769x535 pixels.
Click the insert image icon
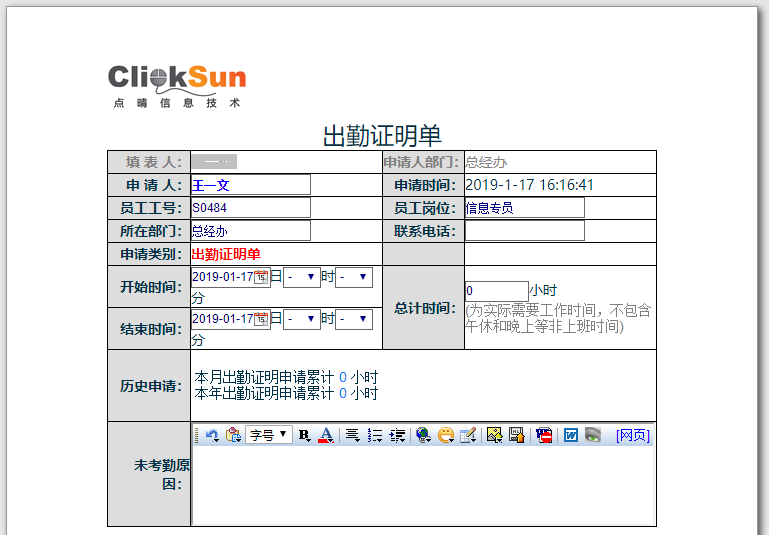494,435
